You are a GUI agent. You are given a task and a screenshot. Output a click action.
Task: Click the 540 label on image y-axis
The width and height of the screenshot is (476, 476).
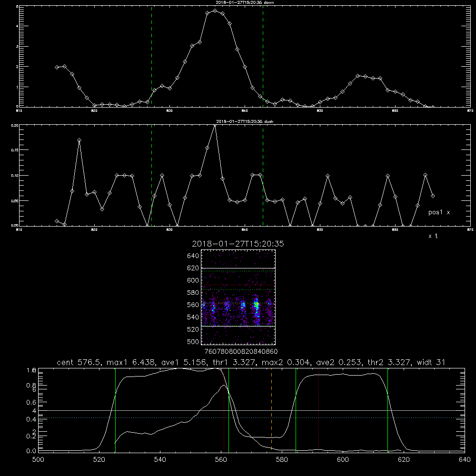tap(193, 317)
